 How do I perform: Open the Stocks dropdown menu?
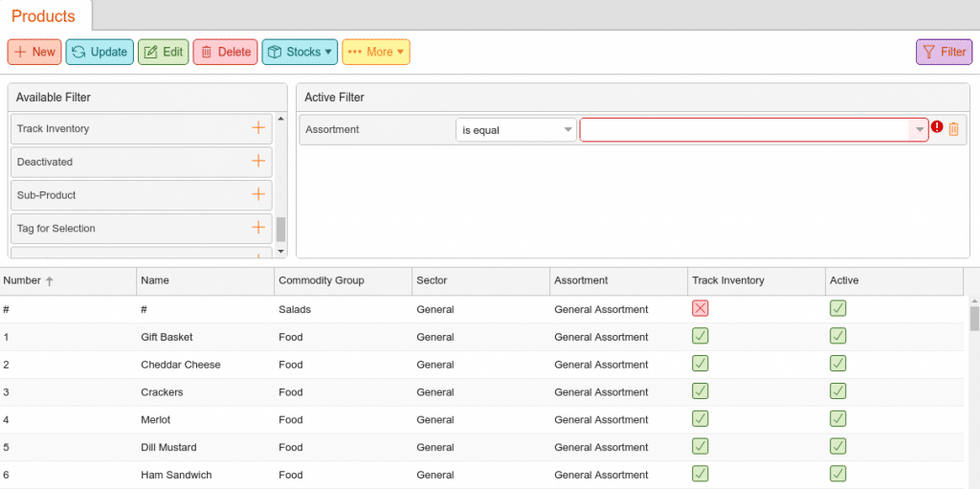point(300,52)
